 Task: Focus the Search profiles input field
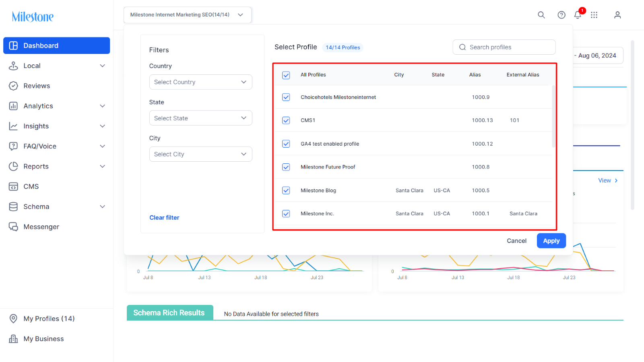point(504,47)
